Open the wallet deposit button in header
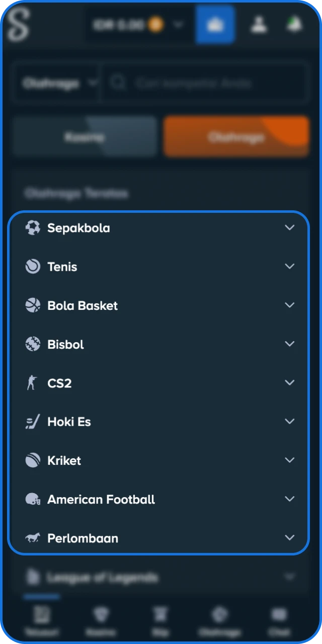Viewport: 322px width, 644px height. (x=215, y=24)
